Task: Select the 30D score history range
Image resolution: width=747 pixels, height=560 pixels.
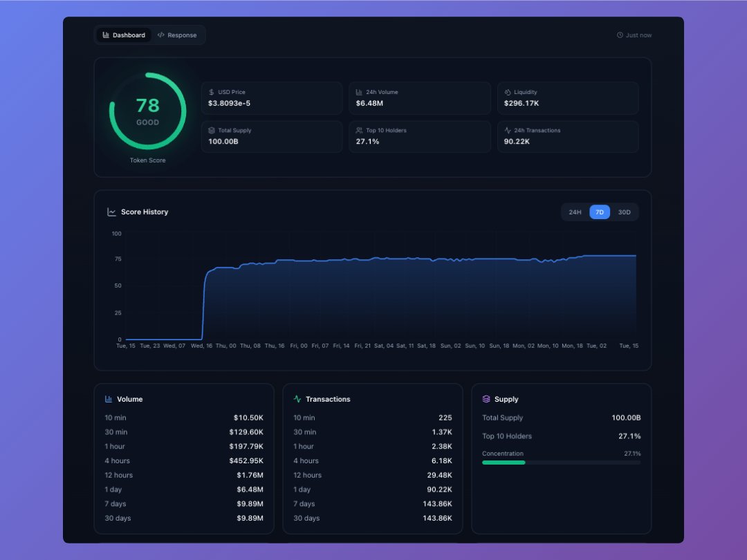Action: click(624, 212)
